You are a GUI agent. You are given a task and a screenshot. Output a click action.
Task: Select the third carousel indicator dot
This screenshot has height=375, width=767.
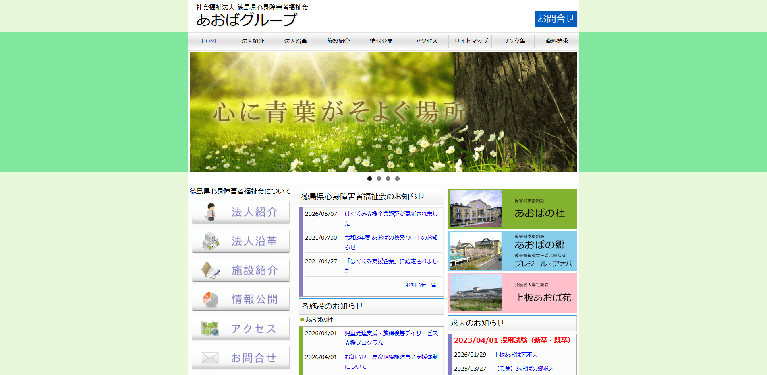click(x=388, y=178)
